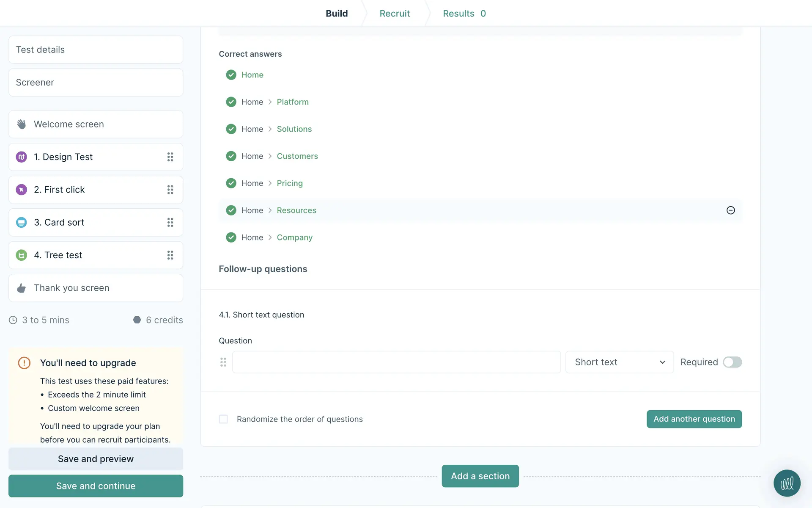Open the Short text type dropdown
812x508 pixels.
pyautogui.click(x=619, y=362)
